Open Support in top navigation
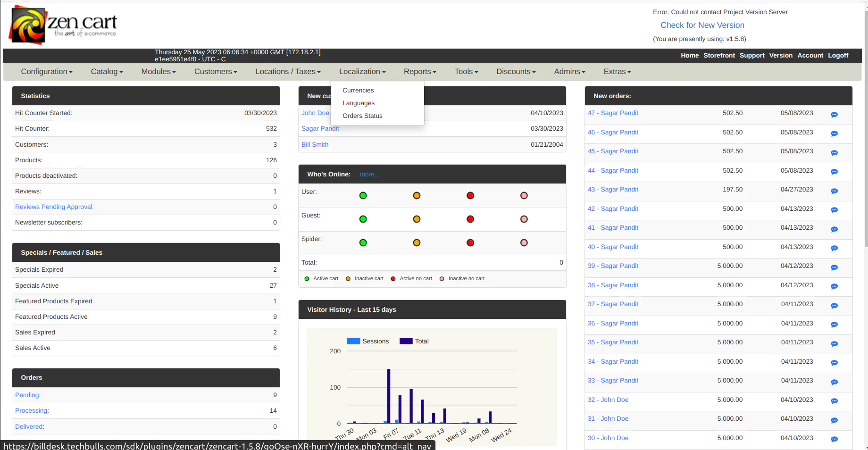Screen dimensions: 868x450 [752, 55]
